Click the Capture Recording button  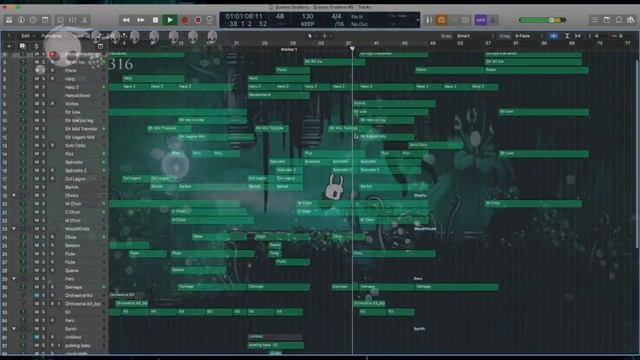tap(198, 20)
